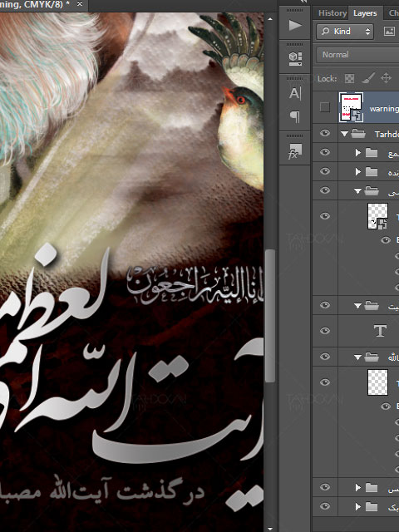This screenshot has height=532, width=399.
Task: Expand the س group
Action: (358, 488)
